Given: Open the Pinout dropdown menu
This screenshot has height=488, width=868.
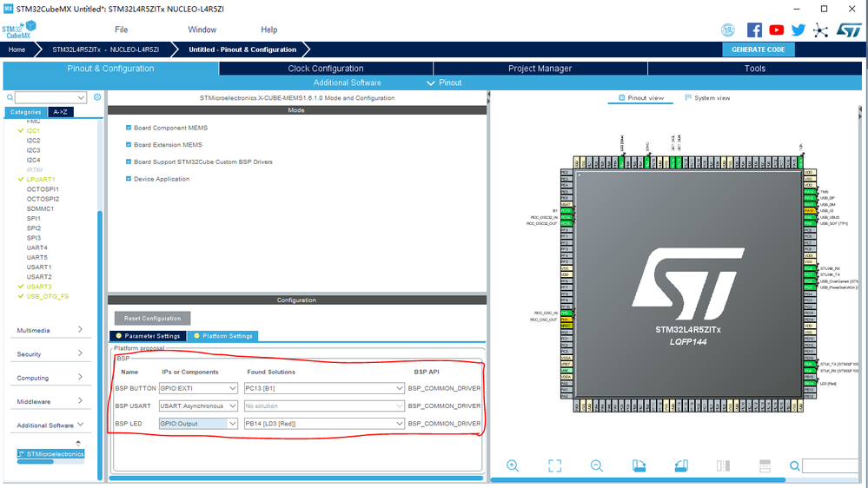Looking at the screenshot, I should (x=444, y=82).
